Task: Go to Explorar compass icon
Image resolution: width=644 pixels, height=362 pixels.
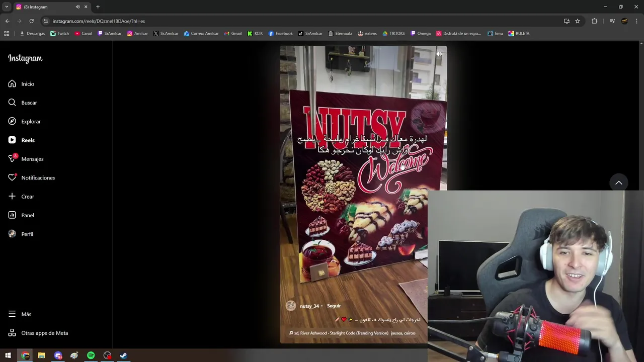Action: [x=12, y=121]
